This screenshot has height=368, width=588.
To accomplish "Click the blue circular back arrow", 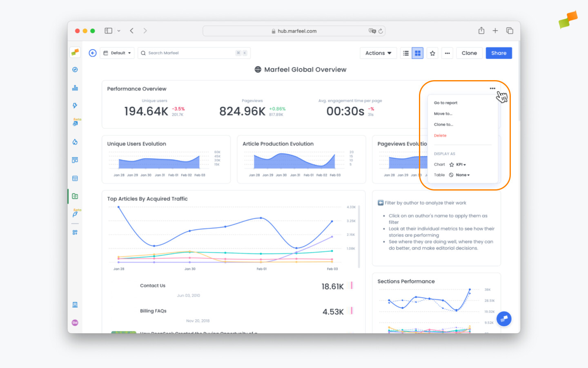I will 93,53.
